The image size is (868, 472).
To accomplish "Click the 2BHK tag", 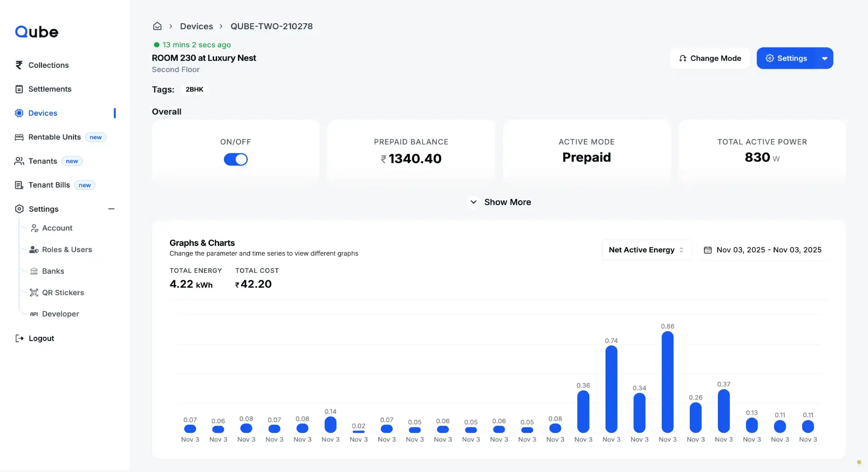I will pyautogui.click(x=195, y=89).
